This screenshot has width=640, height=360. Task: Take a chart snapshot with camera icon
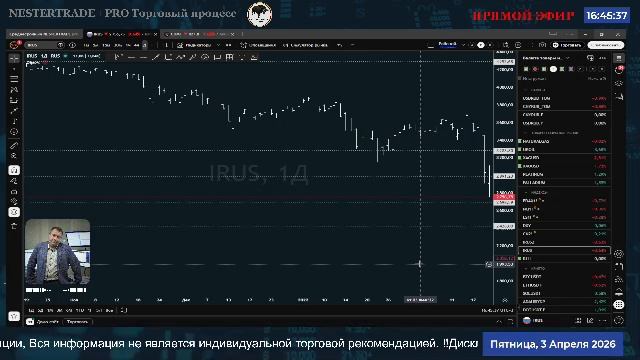coord(542,45)
